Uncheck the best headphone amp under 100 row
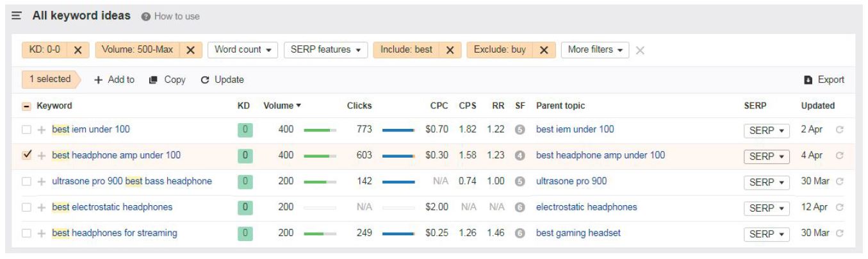The image size is (868, 259). click(x=26, y=155)
